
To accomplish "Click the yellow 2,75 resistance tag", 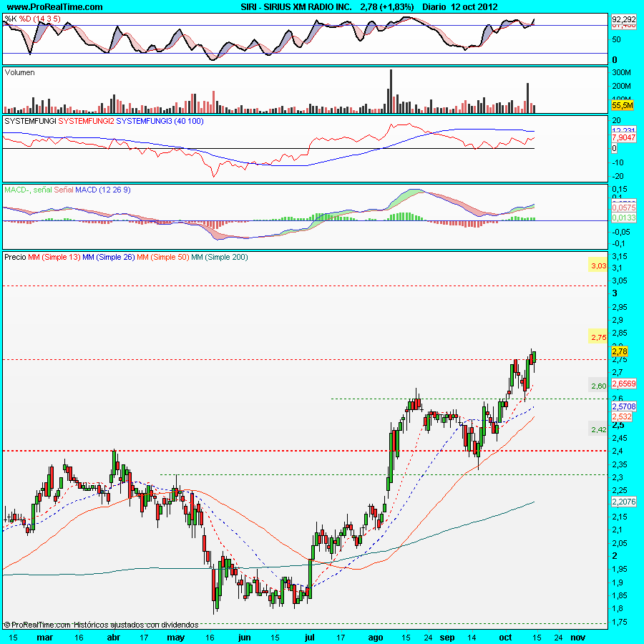I will 598,337.
